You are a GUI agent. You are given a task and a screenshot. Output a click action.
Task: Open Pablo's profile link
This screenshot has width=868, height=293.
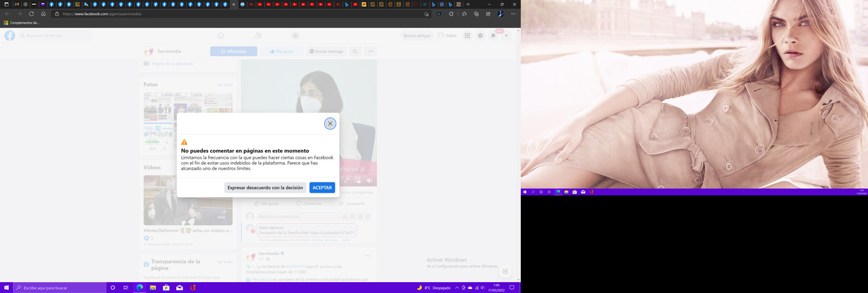click(x=448, y=35)
